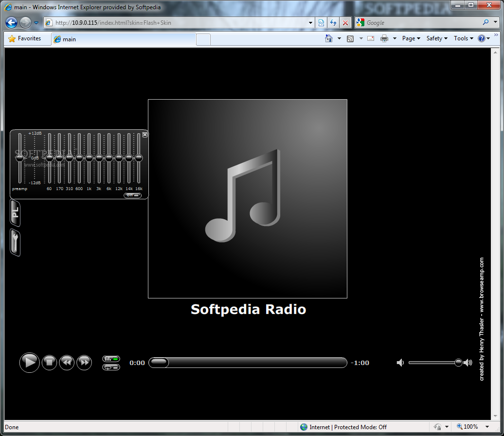
Task: Expand the zoom level dropdown arrow
Action: click(487, 427)
